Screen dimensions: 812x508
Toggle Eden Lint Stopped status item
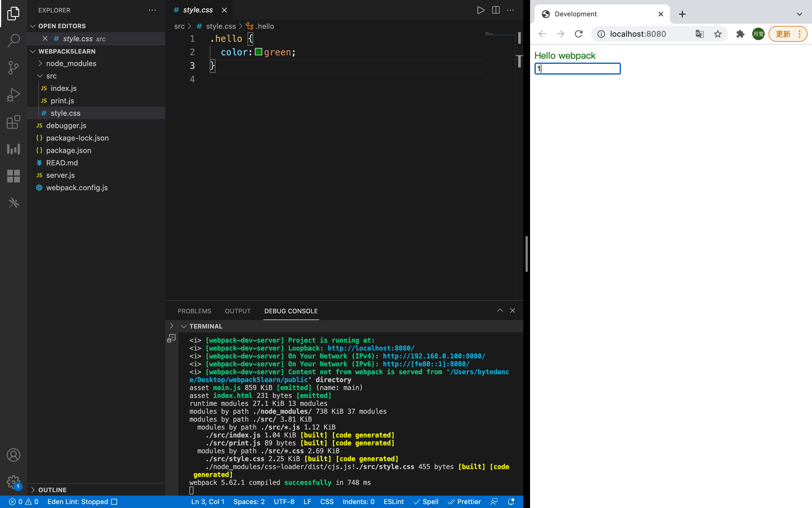[x=82, y=502]
